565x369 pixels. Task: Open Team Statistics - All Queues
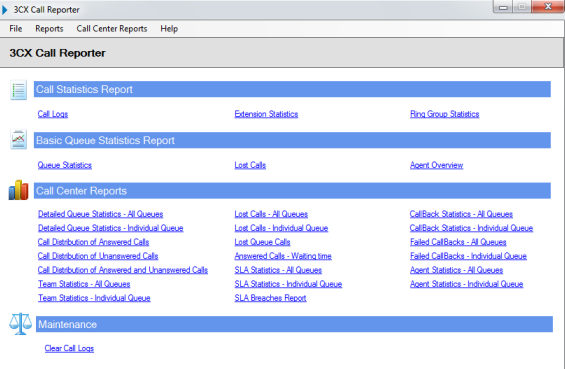pyautogui.click(x=84, y=284)
